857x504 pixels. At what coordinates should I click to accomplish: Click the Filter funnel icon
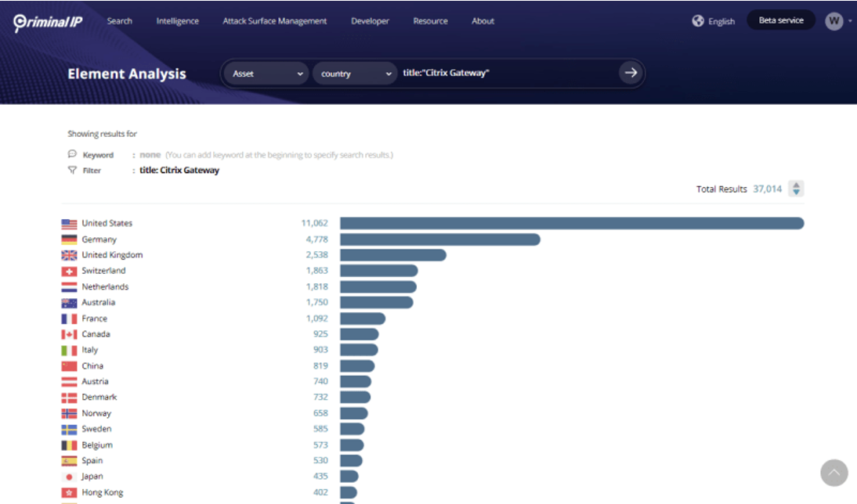tap(72, 170)
